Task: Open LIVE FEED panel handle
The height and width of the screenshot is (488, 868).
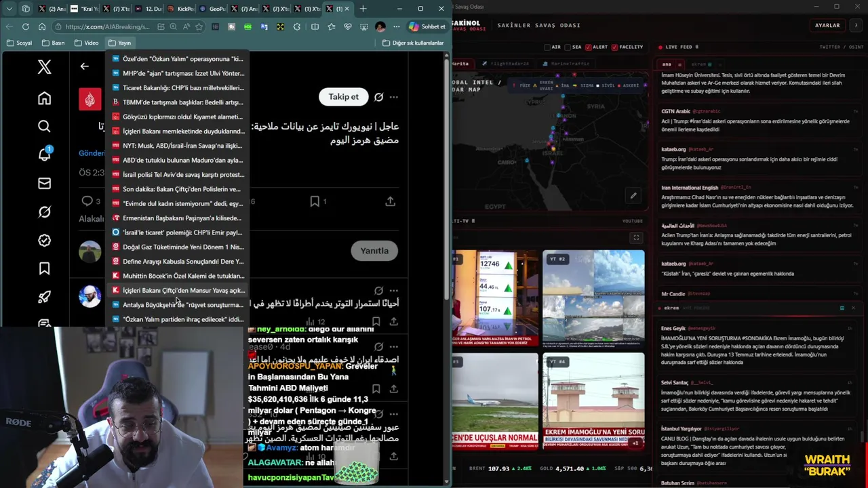Action: click(697, 47)
